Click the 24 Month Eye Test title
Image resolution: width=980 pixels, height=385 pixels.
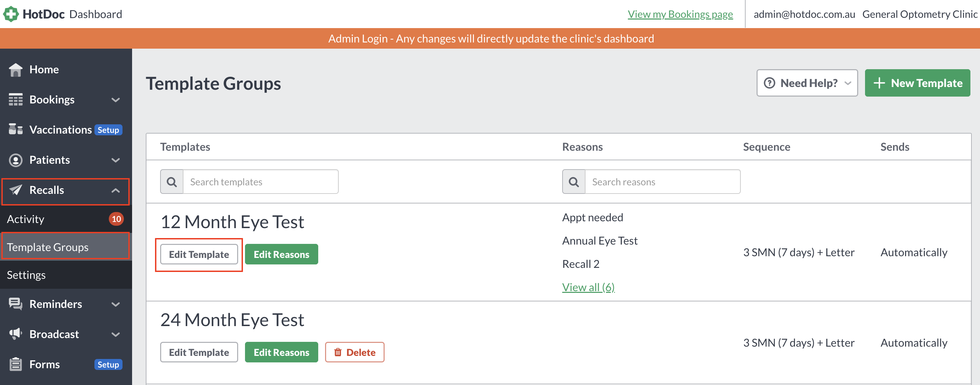(x=232, y=320)
